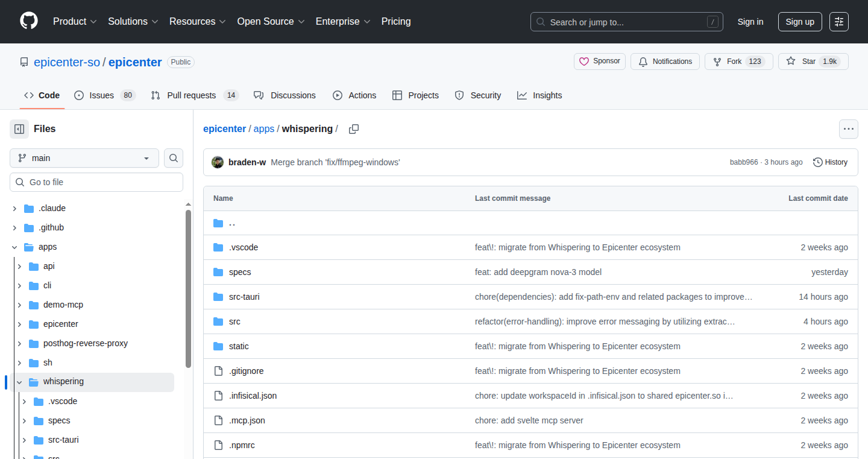This screenshot has width=868, height=459.
Task: Open the .gitignore file
Action: (246, 371)
